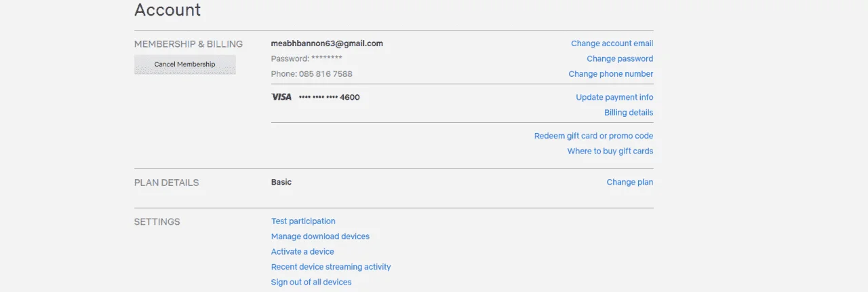The image size is (868, 292).
Task: Click the PLAN DETAILS section label
Action: pos(167,183)
